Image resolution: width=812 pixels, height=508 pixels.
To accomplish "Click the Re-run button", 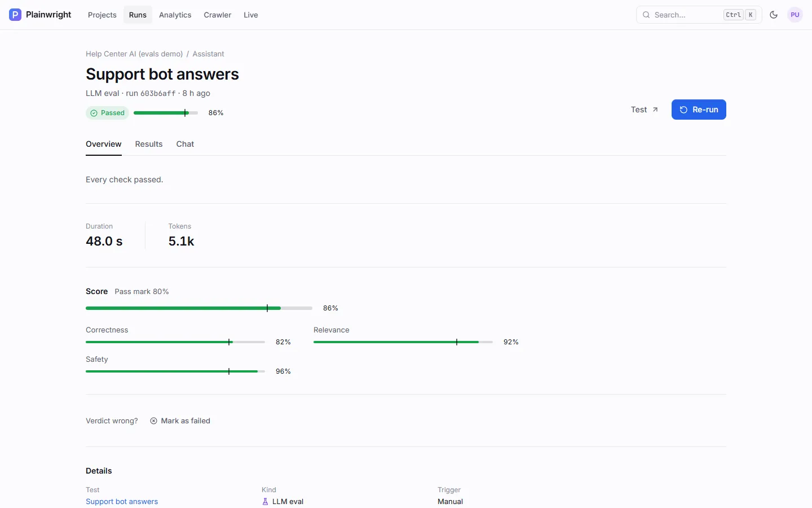I will (x=699, y=110).
